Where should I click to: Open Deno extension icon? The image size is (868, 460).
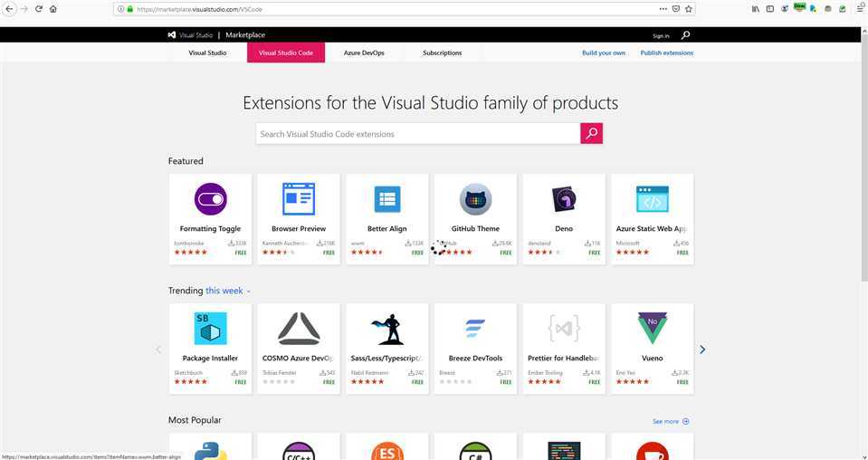click(x=564, y=199)
